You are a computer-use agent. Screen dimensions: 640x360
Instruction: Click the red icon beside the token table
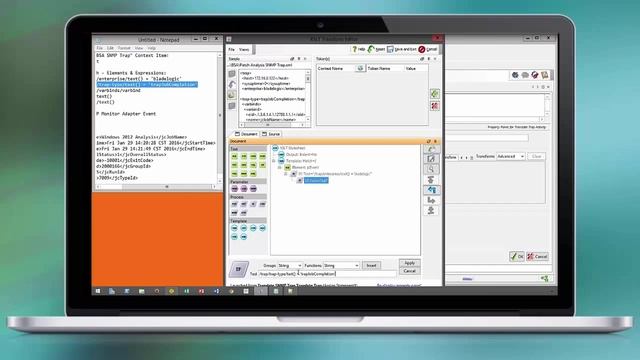(435, 106)
